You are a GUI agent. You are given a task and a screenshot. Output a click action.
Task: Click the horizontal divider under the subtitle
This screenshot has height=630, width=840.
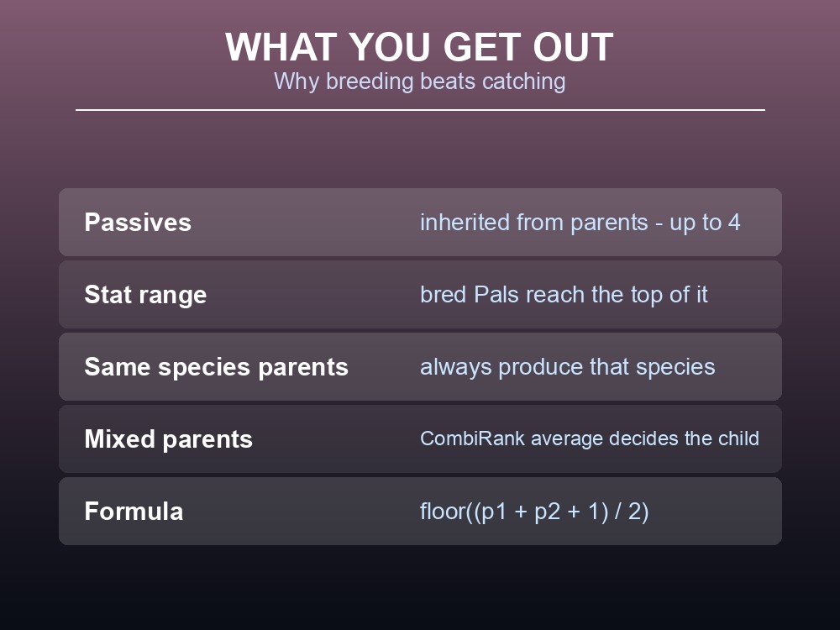point(420,110)
